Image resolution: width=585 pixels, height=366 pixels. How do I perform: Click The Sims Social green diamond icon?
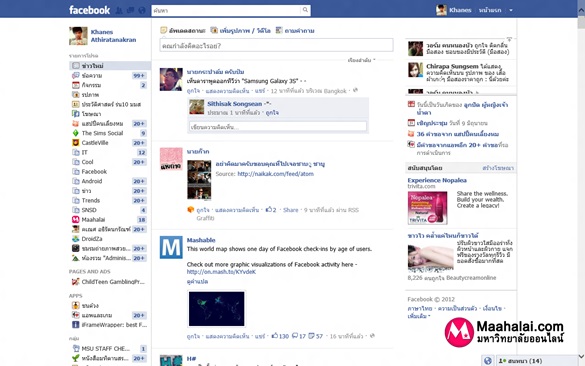76,133
